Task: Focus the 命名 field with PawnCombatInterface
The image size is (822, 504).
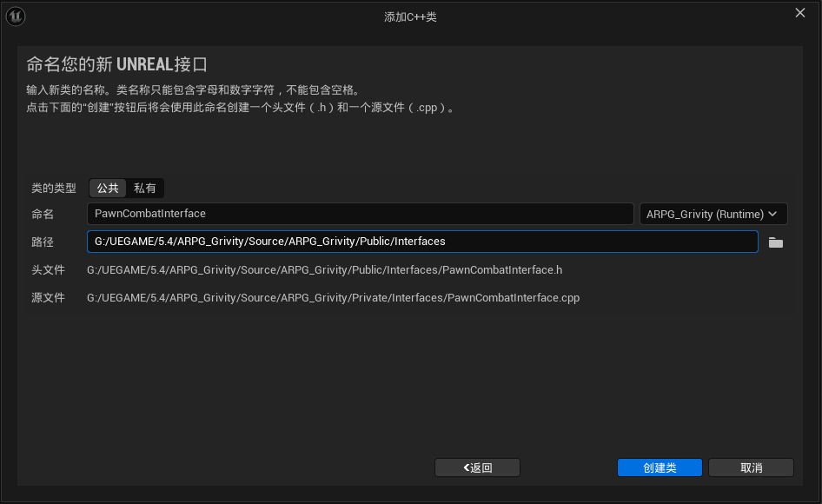Action: (360, 214)
